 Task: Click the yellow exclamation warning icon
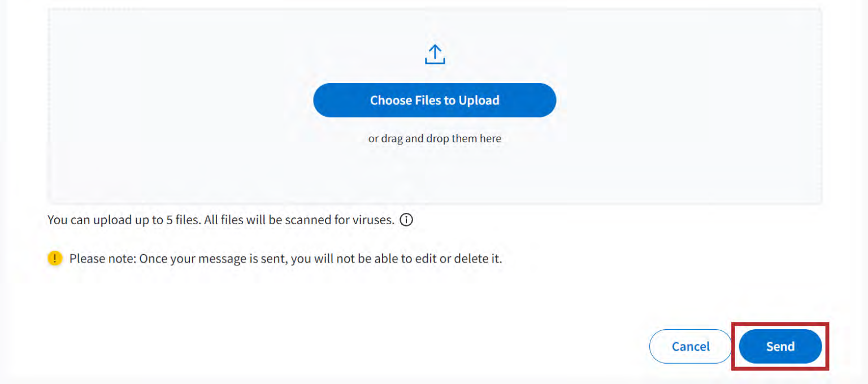(x=55, y=259)
